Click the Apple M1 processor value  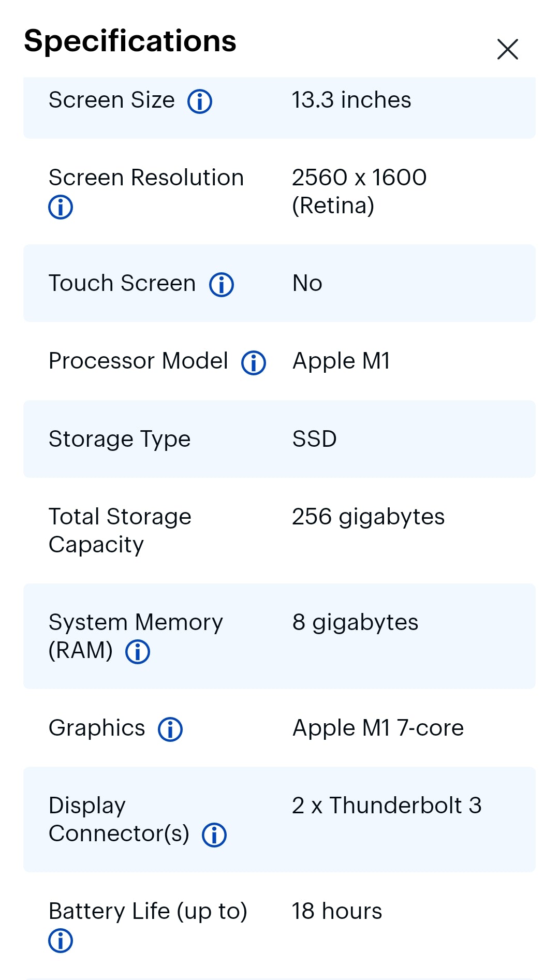pos(341,361)
